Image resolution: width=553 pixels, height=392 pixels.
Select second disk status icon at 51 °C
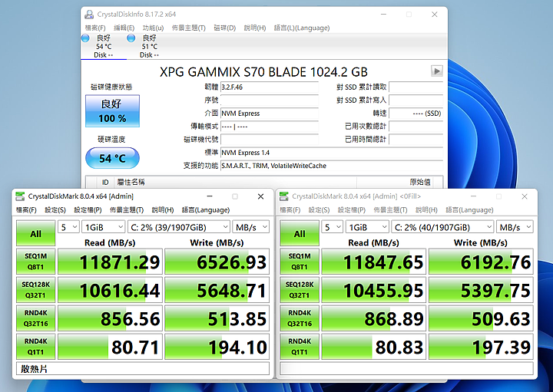pos(131,38)
